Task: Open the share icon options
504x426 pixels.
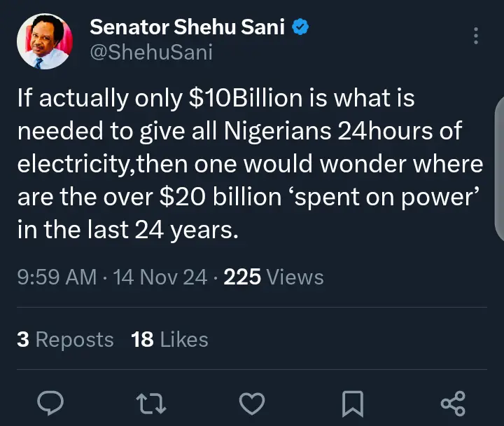Action: tap(454, 402)
